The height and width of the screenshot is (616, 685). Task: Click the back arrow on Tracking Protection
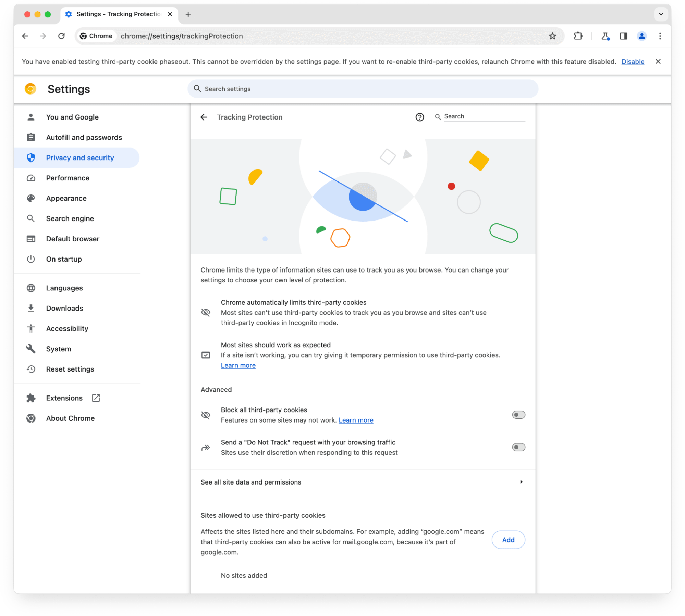click(205, 117)
